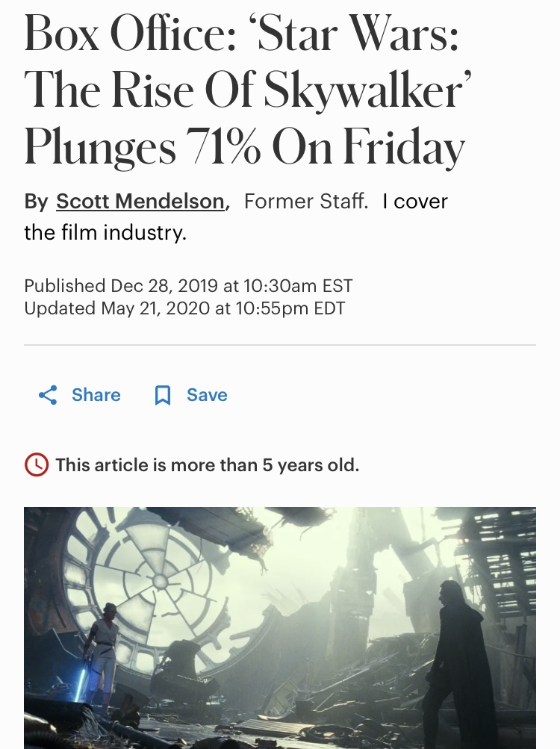Click the share icon

tap(48, 395)
